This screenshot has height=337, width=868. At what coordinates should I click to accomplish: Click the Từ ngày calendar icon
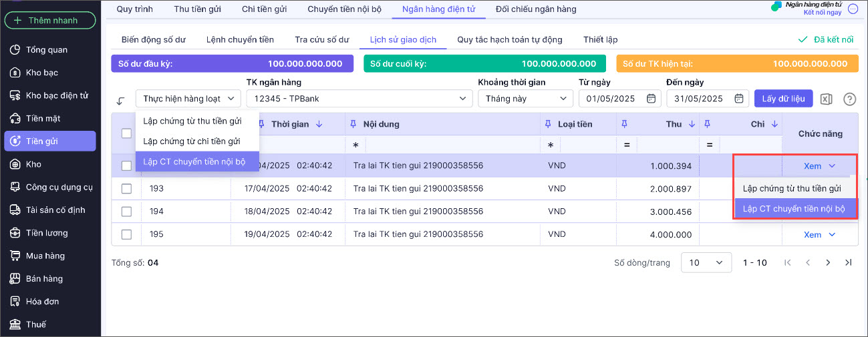point(651,99)
